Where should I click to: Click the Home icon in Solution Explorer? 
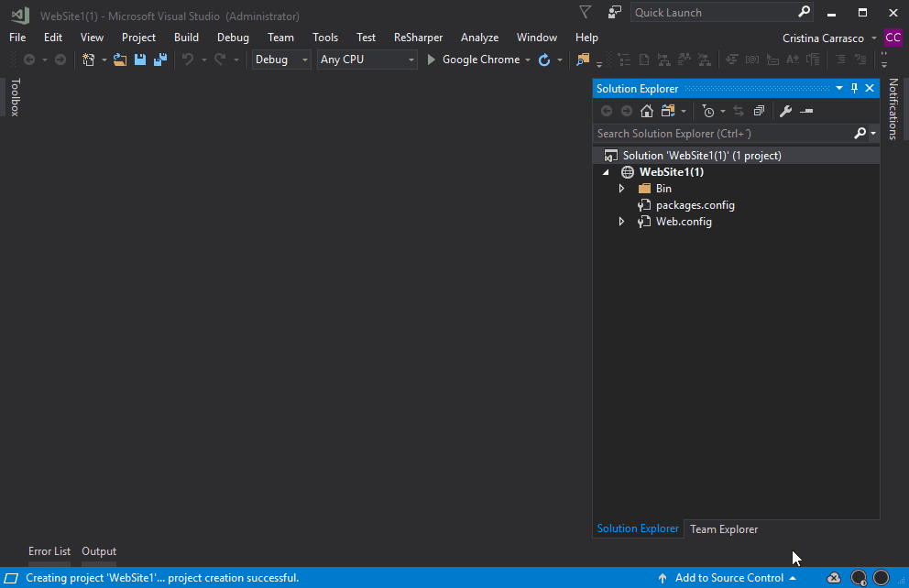click(x=646, y=111)
